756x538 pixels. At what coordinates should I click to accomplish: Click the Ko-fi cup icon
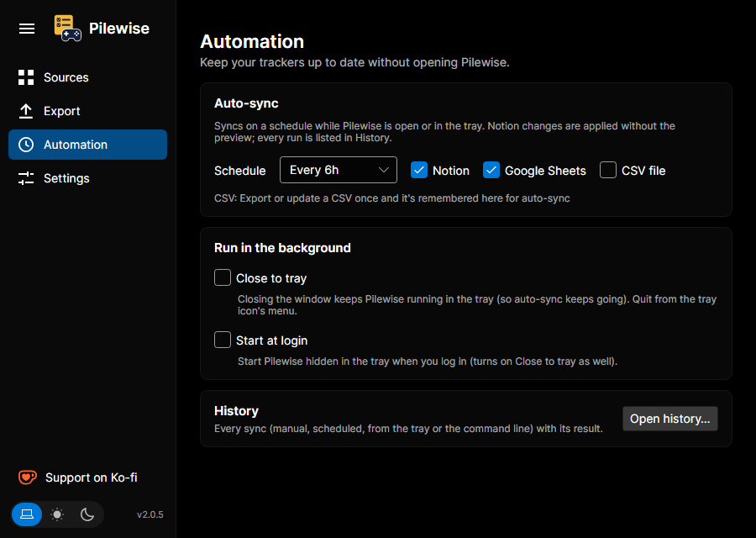[x=28, y=477]
